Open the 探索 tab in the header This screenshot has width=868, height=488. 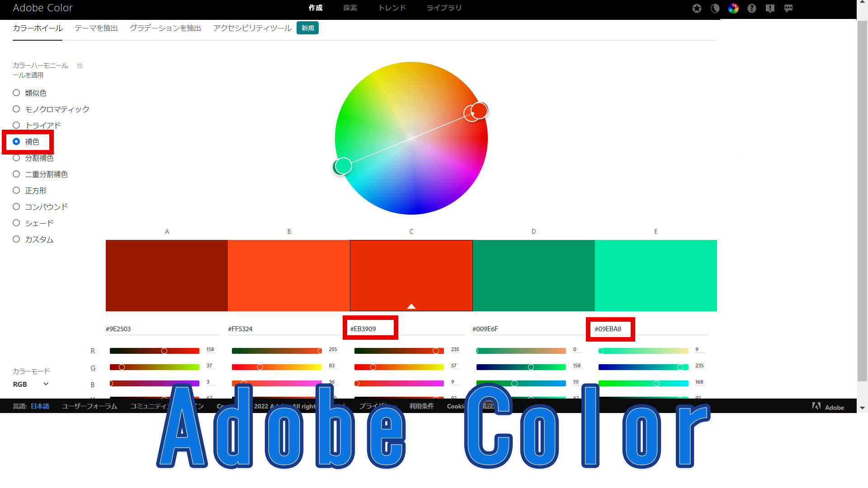[350, 8]
